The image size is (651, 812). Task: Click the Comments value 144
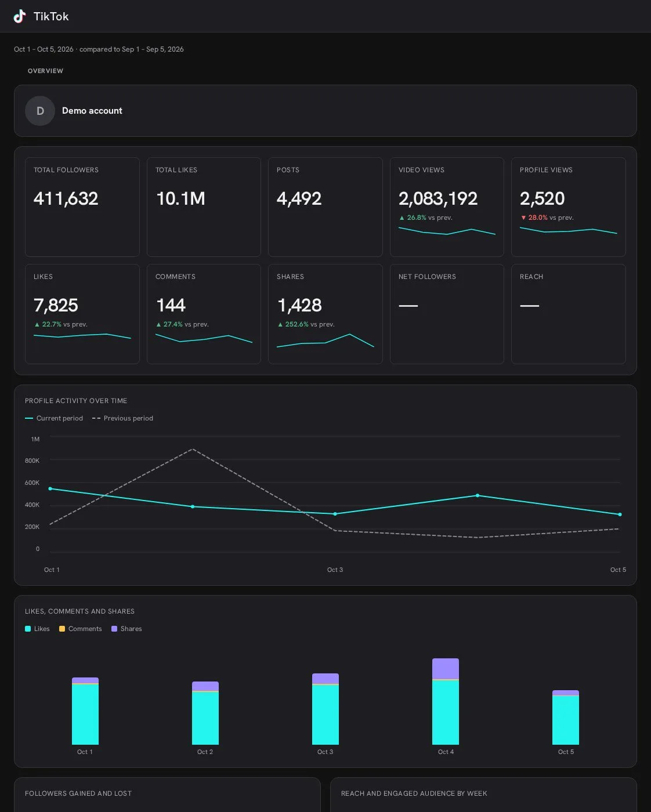coord(171,305)
